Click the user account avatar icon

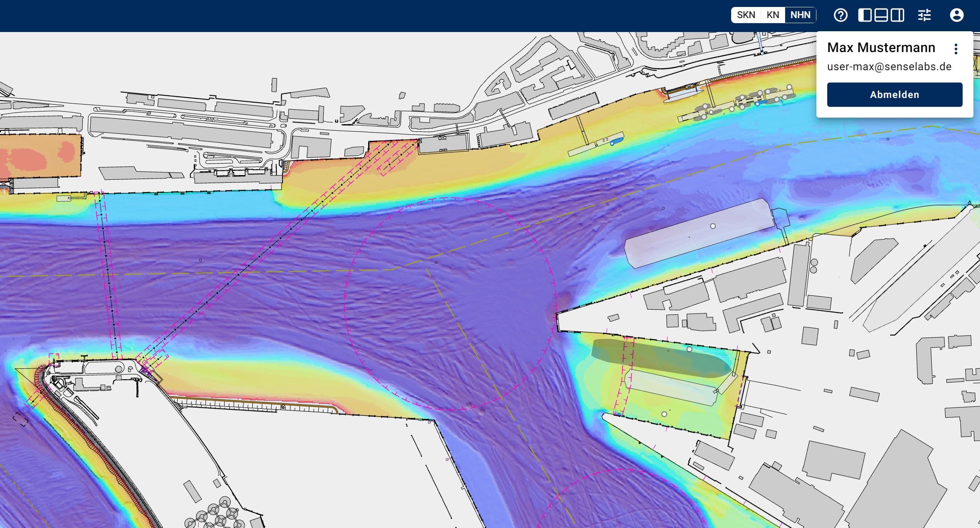(x=957, y=15)
